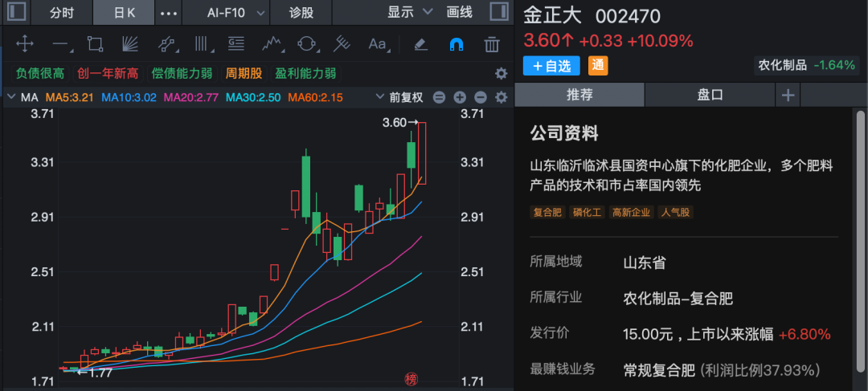Click the 周期股 tag
The image size is (868, 391).
[x=244, y=74]
